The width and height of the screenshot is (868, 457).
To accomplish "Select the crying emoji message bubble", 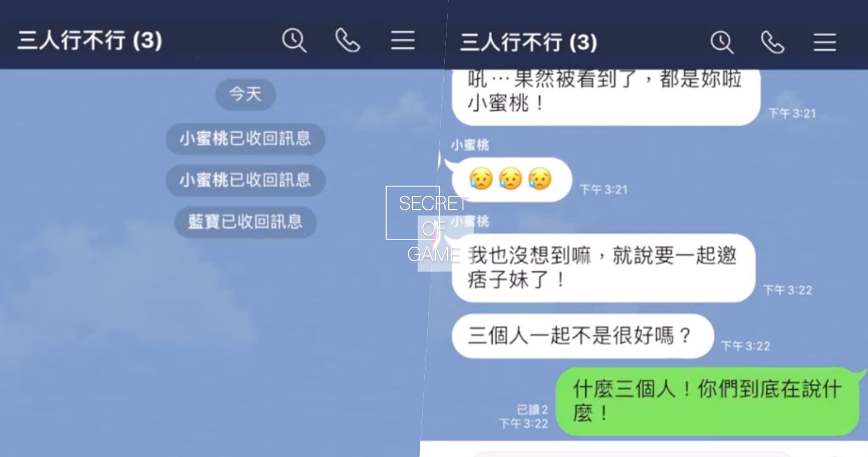I will pyautogui.click(x=510, y=179).
